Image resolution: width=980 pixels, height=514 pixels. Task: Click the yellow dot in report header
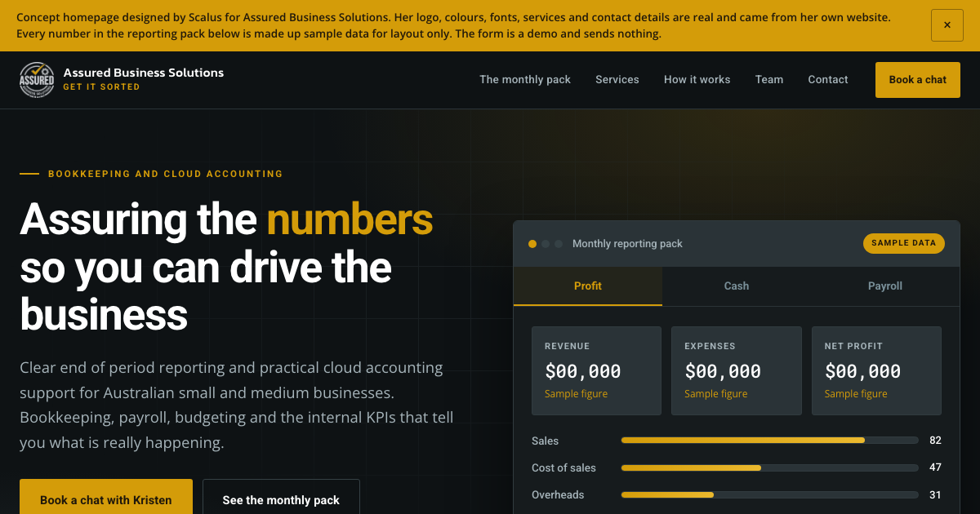532,244
